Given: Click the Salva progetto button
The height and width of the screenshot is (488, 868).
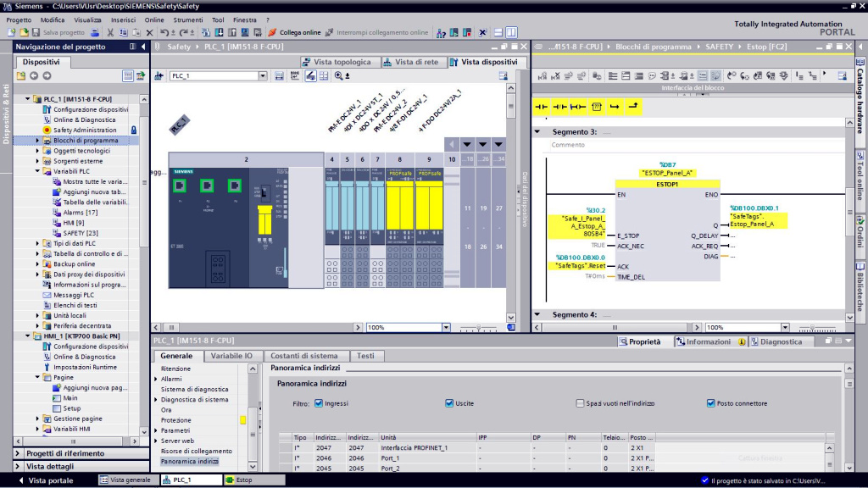Looking at the screenshot, I should 58,33.
